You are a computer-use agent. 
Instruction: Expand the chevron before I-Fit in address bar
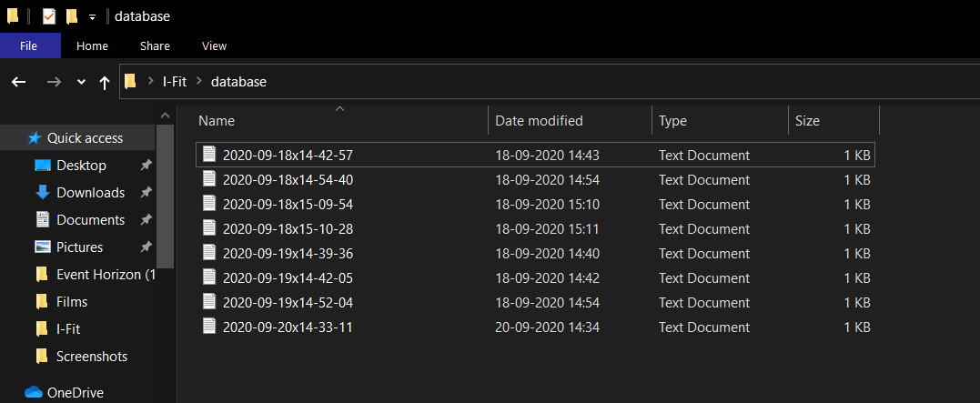tap(149, 82)
